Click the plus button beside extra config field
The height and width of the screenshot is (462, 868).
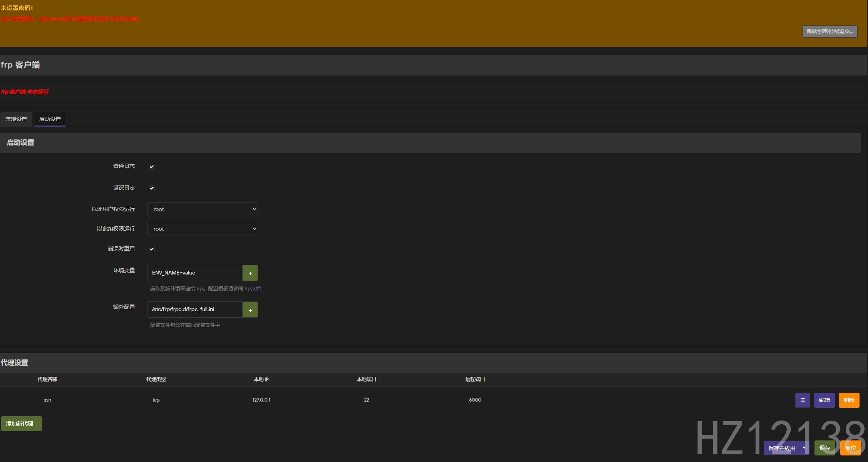pyautogui.click(x=250, y=310)
